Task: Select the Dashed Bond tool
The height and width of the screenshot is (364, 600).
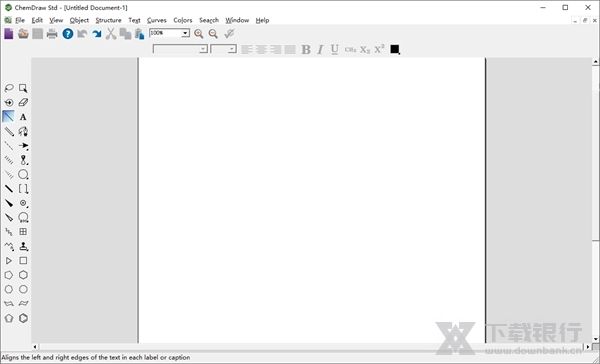Action: click(x=9, y=146)
